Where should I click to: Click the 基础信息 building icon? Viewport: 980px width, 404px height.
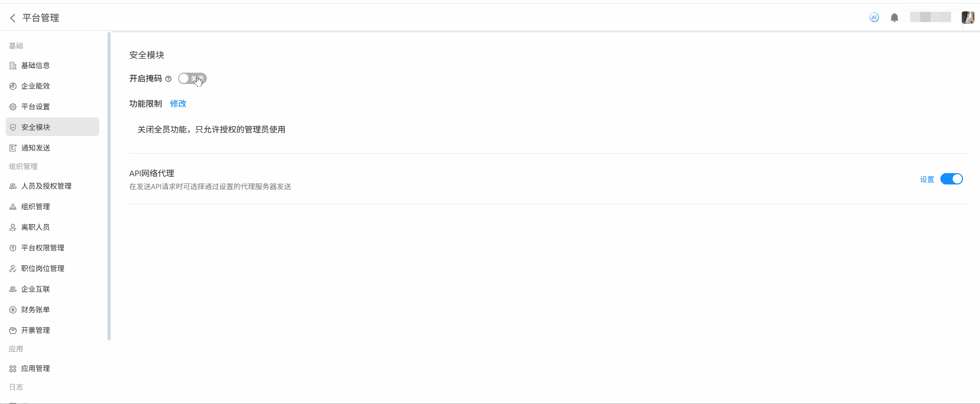pos(13,65)
